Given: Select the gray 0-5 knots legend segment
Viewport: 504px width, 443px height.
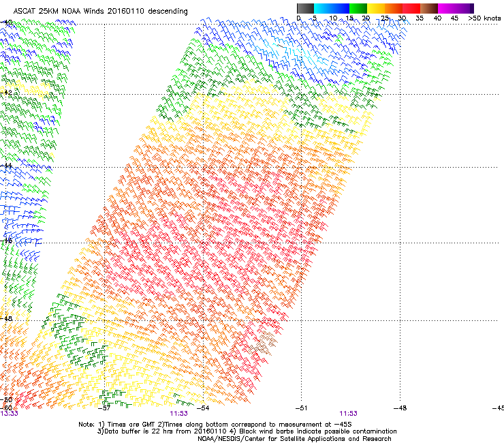Looking at the screenshot, I should pos(305,8).
